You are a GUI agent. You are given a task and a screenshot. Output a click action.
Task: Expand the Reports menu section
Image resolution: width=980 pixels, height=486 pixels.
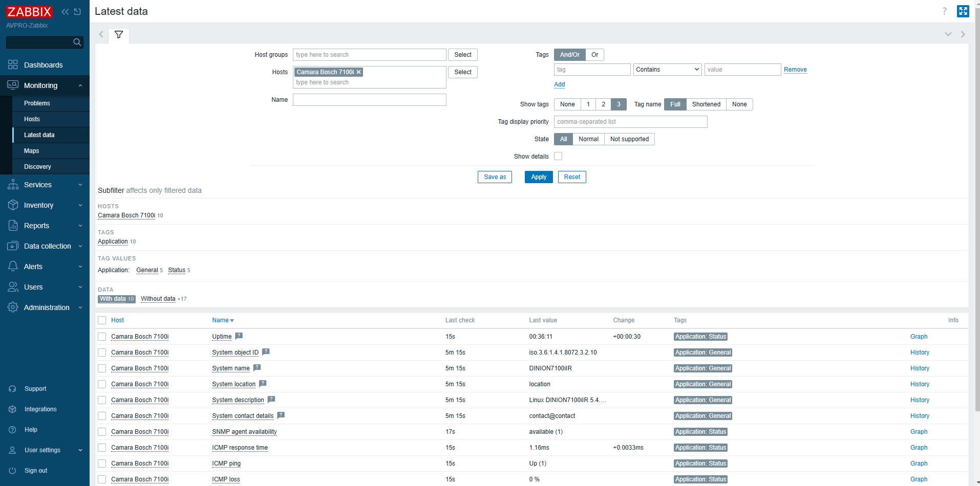click(x=80, y=226)
